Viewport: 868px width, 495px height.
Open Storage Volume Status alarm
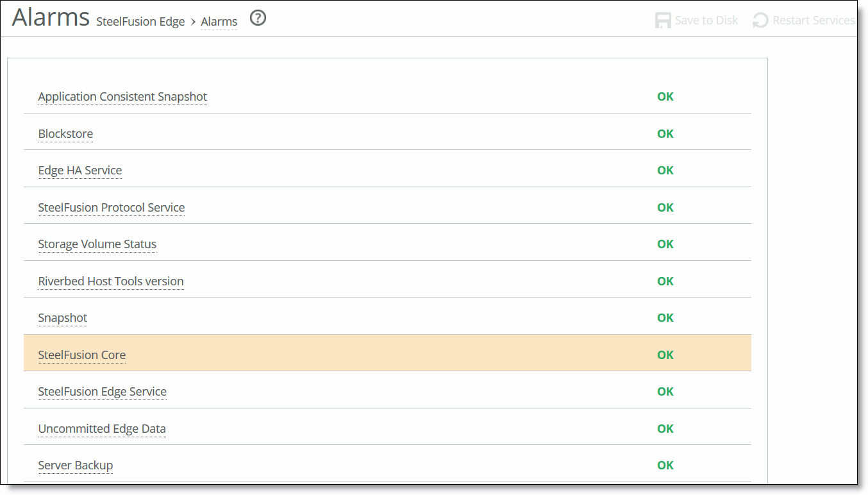97,244
